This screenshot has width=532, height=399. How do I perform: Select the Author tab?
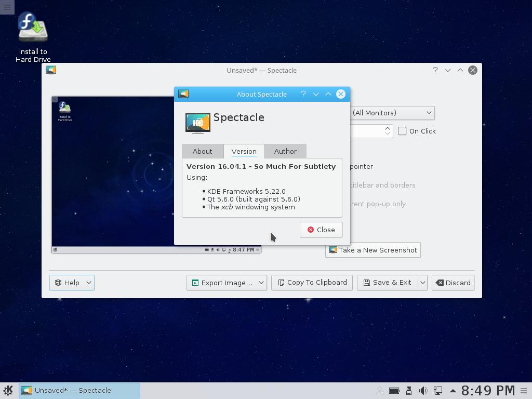point(285,151)
